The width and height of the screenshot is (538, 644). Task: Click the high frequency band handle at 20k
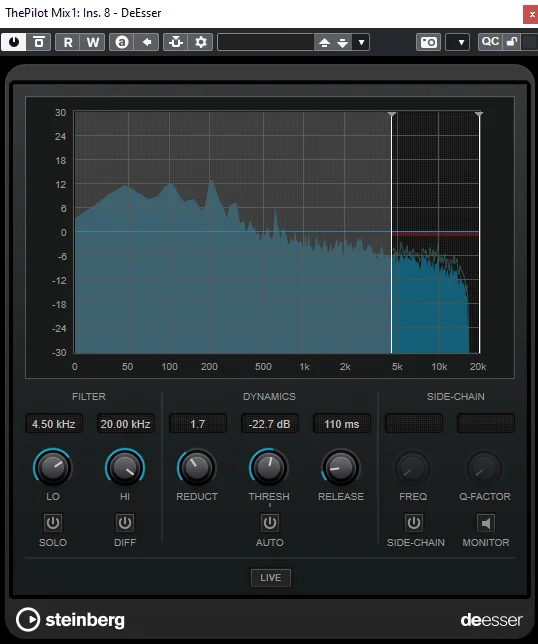click(x=479, y=115)
